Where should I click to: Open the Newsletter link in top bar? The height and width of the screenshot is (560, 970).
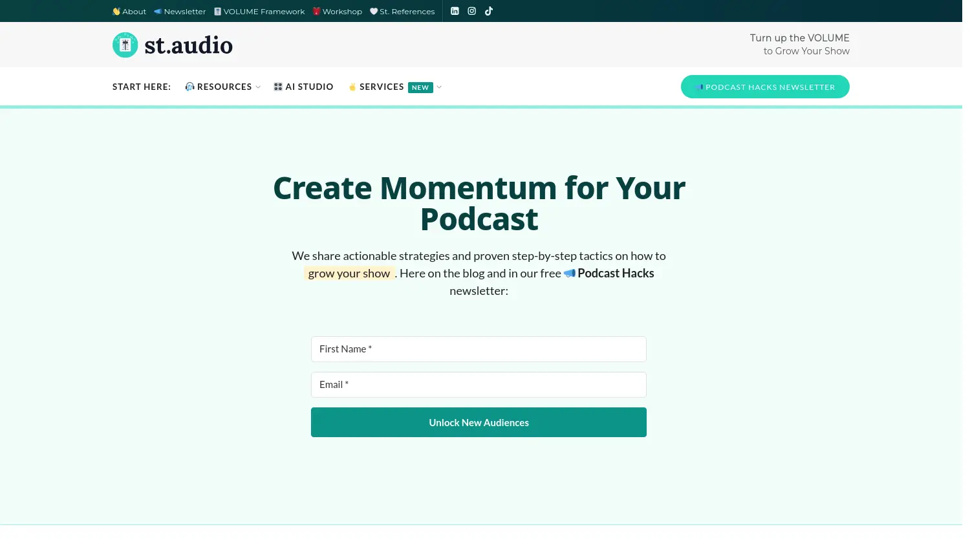(184, 11)
